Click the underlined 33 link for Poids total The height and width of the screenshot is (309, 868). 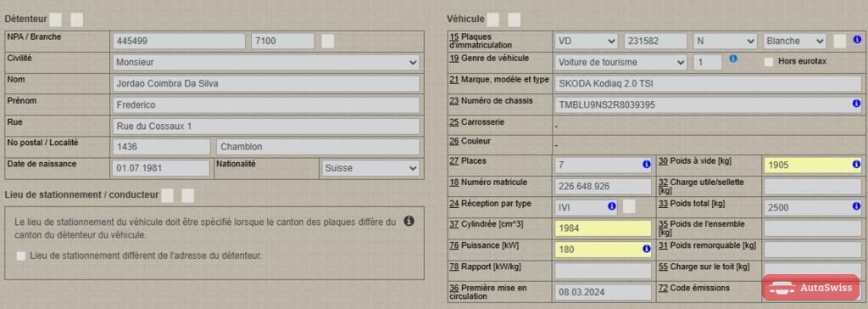(663, 203)
